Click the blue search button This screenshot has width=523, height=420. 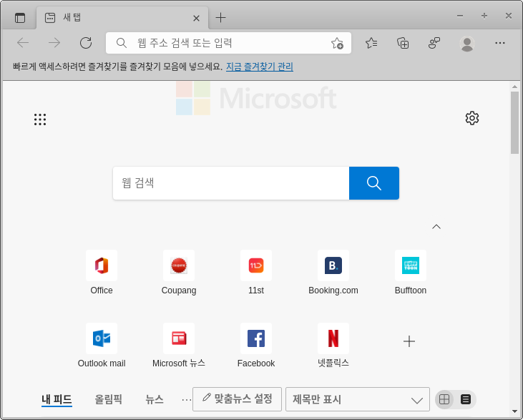(374, 183)
